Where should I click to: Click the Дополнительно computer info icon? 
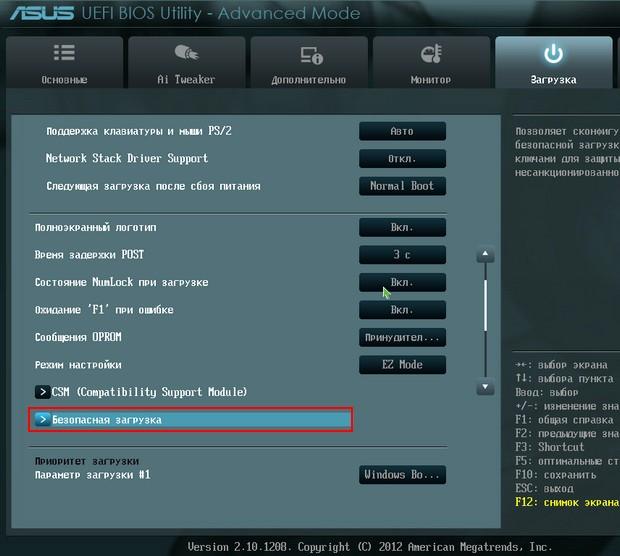(311, 55)
